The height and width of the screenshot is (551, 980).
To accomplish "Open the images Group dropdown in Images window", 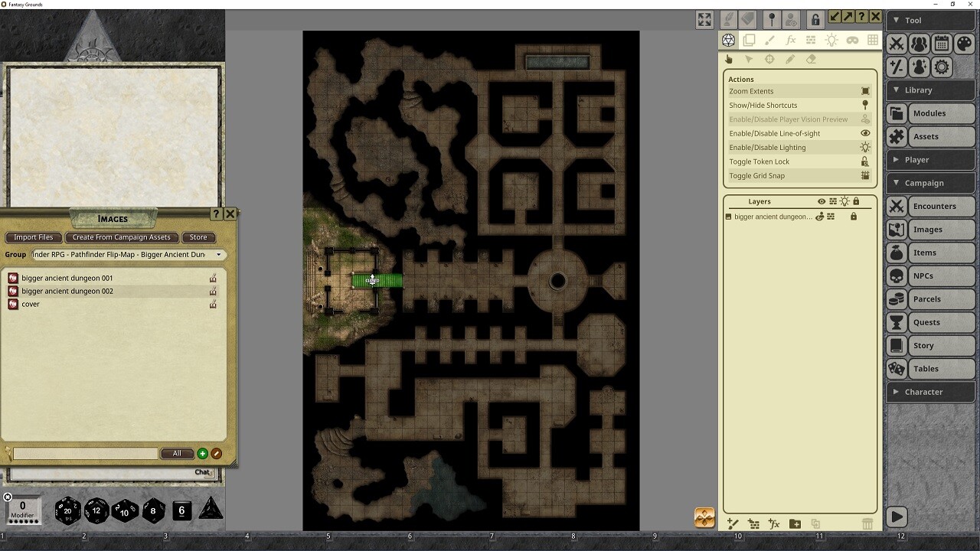I will [220, 254].
